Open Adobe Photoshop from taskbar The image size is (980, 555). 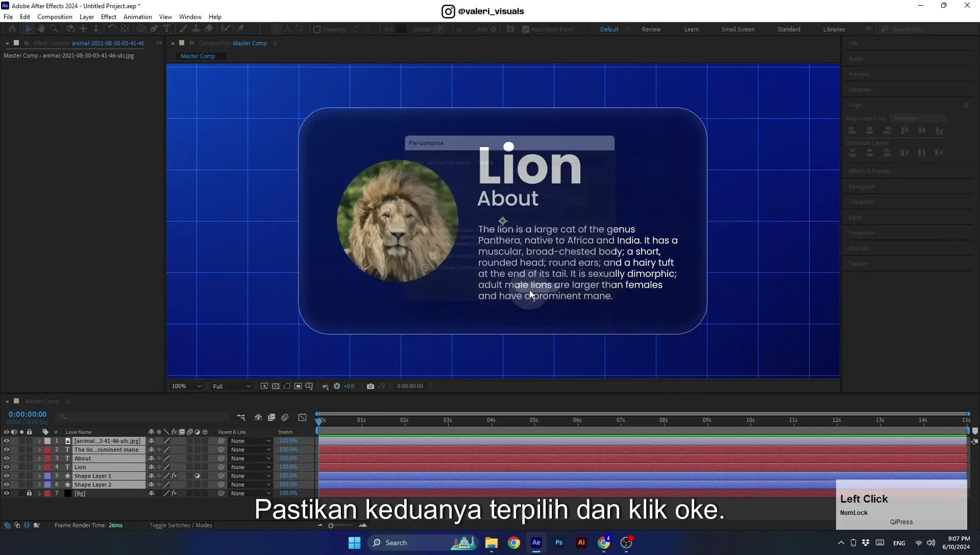tap(559, 543)
